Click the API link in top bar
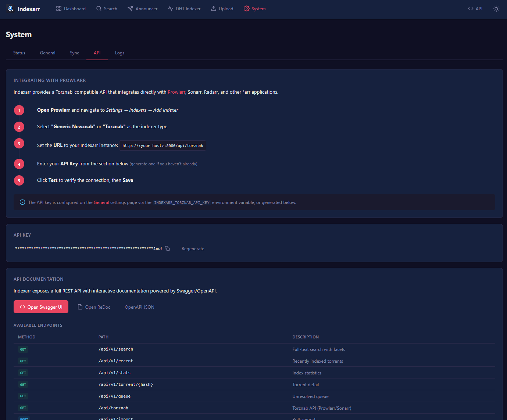The width and height of the screenshot is (507, 420). click(x=475, y=8)
